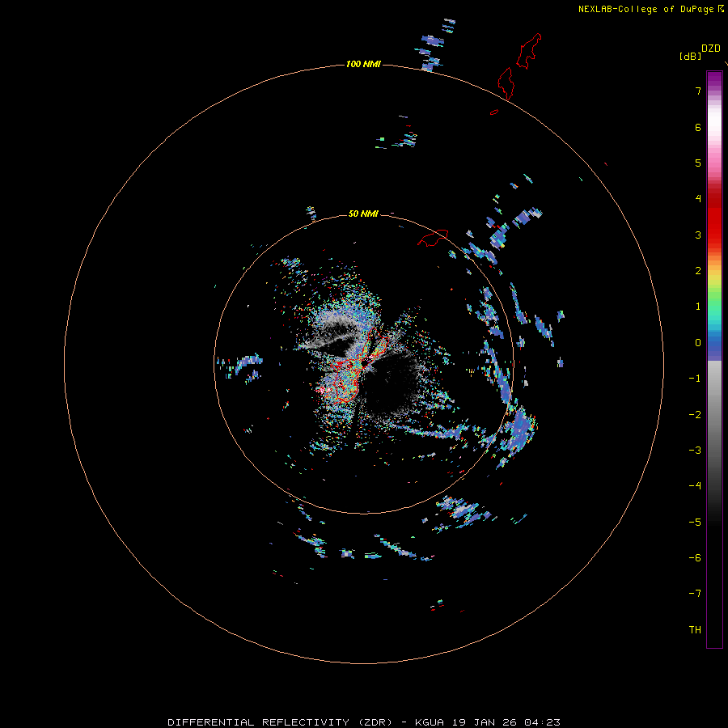
Task: Click the 0 dB tick on the color scale
Action: tap(698, 343)
